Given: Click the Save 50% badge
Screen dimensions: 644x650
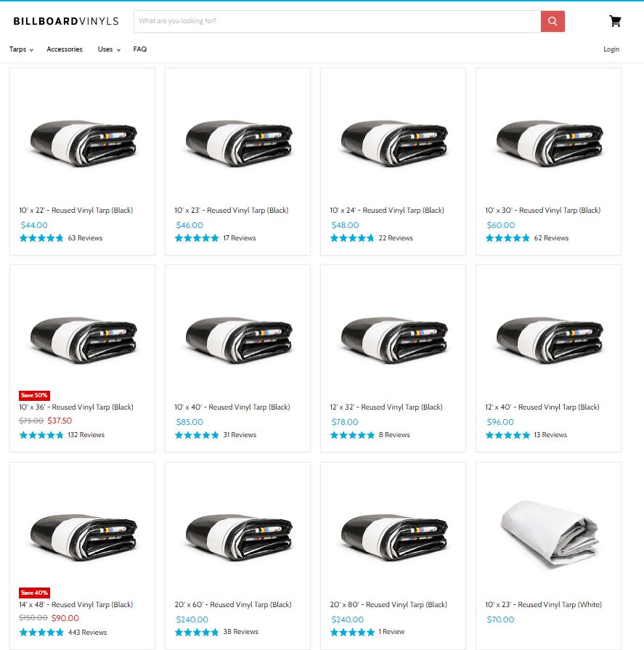Looking at the screenshot, I should tap(34, 395).
